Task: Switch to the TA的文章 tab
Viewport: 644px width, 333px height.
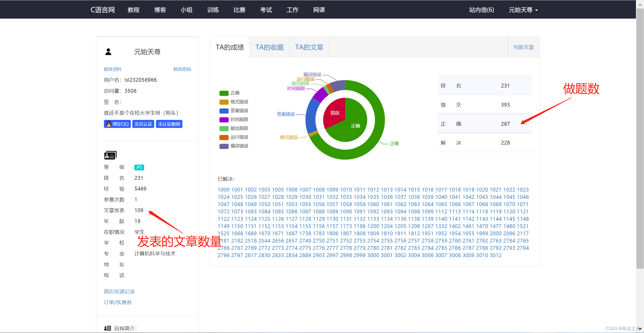Action: point(309,47)
